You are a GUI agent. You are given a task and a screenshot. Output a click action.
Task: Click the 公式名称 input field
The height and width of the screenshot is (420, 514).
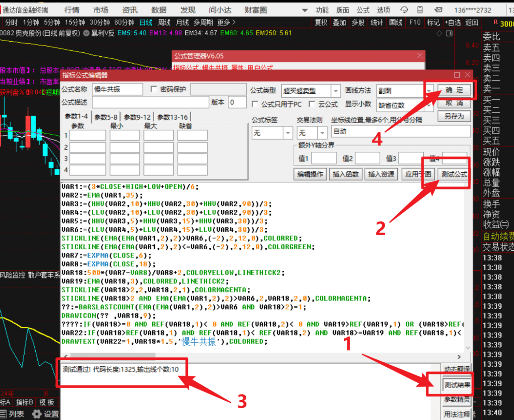pos(117,89)
